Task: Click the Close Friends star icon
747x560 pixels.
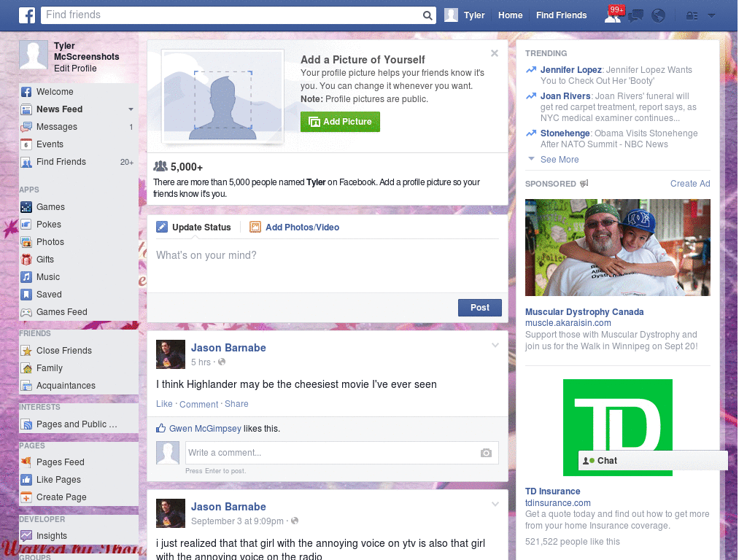Action: (x=26, y=351)
